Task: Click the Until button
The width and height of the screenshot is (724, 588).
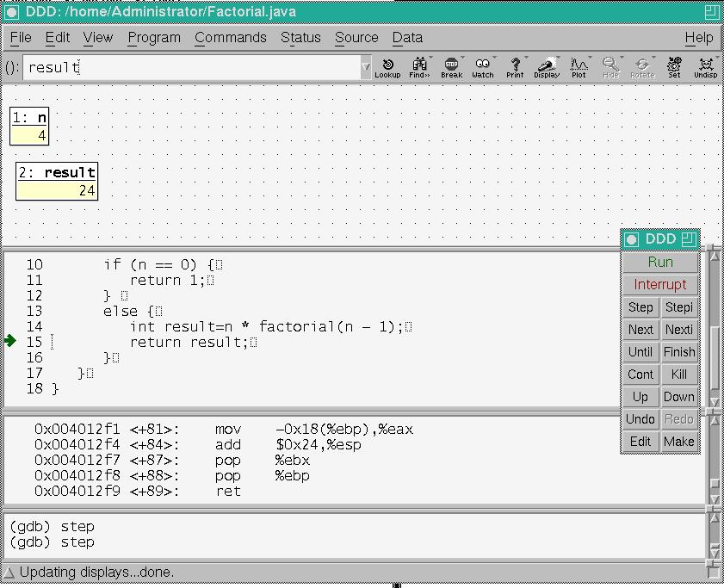Action: click(640, 352)
